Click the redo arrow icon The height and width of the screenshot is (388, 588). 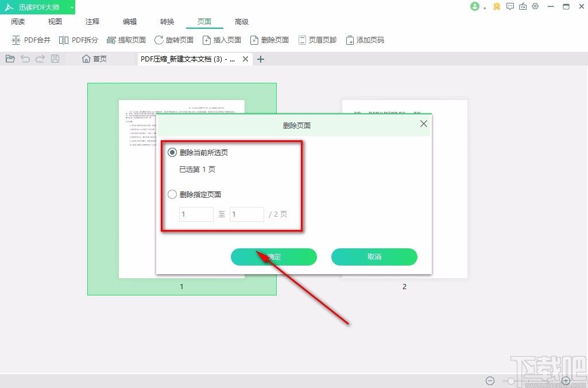40,58
